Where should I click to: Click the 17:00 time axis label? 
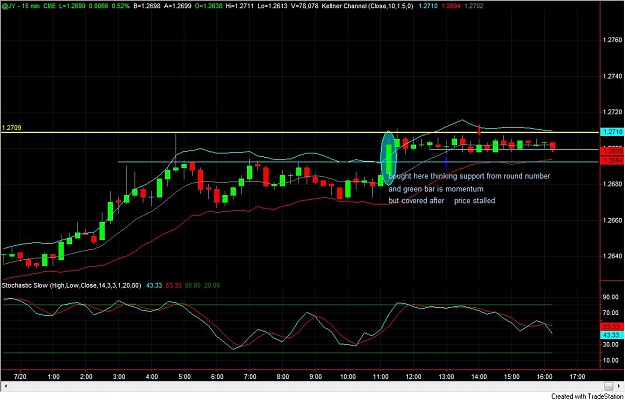point(577,376)
